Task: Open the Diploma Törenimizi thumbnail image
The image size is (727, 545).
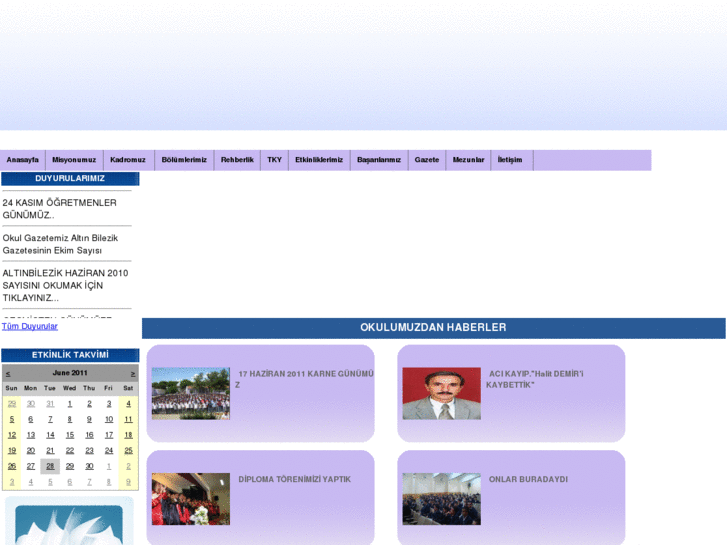Action: coord(191,499)
